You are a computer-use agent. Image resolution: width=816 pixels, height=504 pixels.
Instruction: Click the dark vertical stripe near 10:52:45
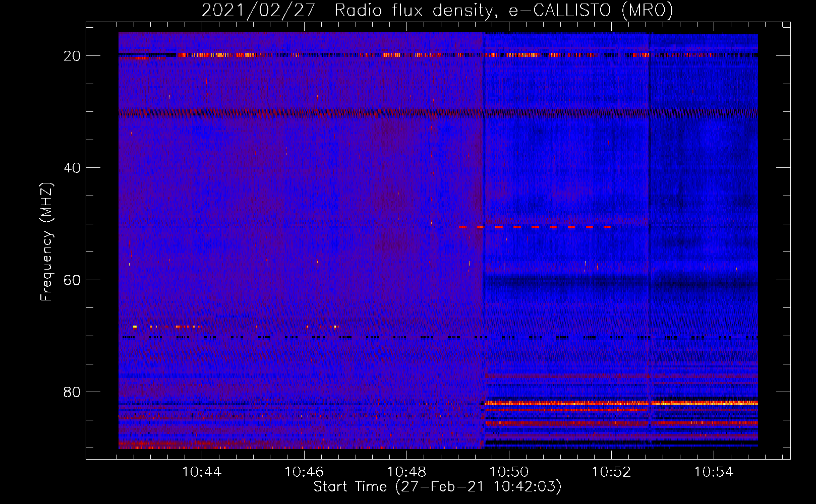650,240
